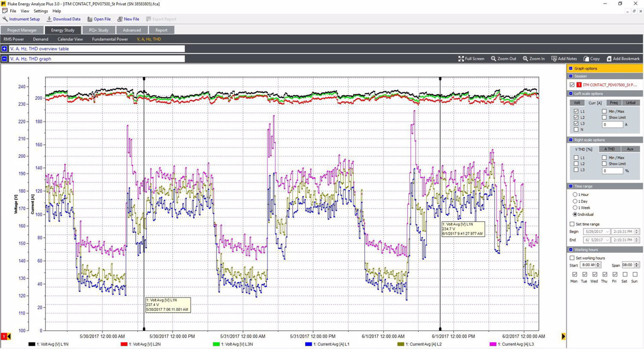The width and height of the screenshot is (644, 349).
Task: Select the 1 Week time range
Action: point(575,207)
